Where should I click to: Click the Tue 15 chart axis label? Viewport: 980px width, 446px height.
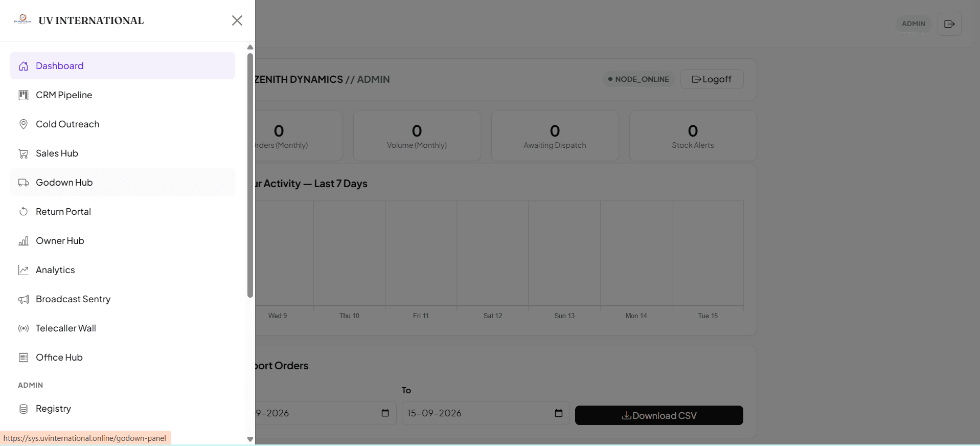708,316
